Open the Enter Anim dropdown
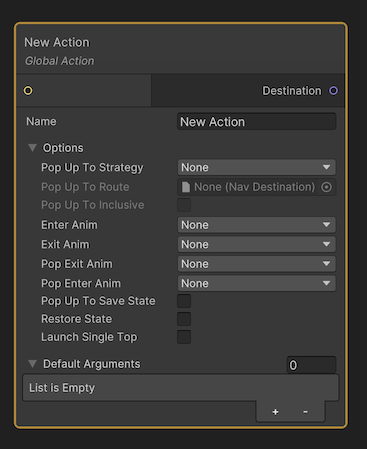 256,225
